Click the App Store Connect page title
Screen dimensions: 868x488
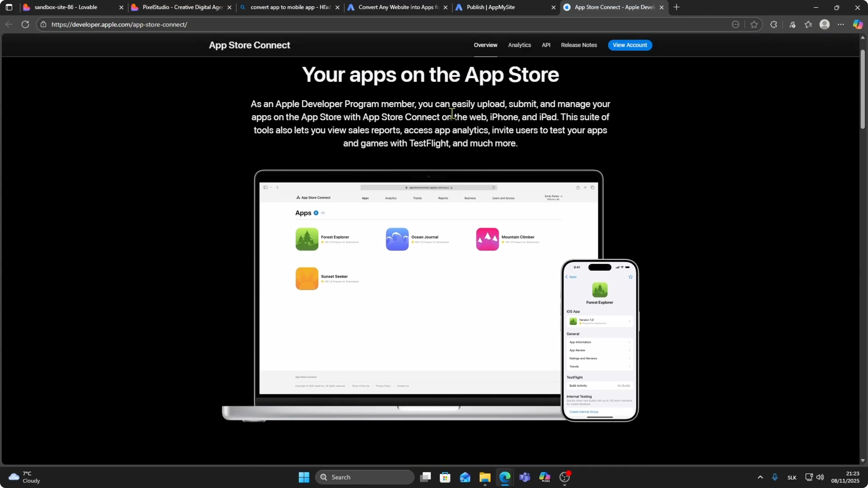[x=249, y=45]
